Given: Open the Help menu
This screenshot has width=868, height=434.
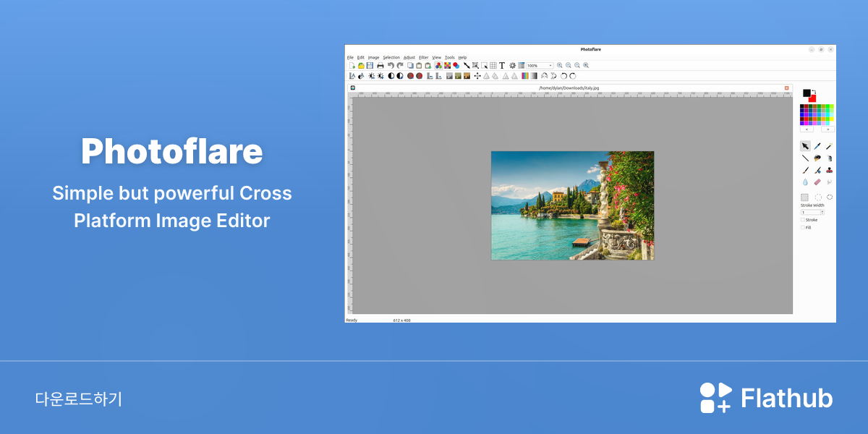Looking at the screenshot, I should (x=462, y=57).
